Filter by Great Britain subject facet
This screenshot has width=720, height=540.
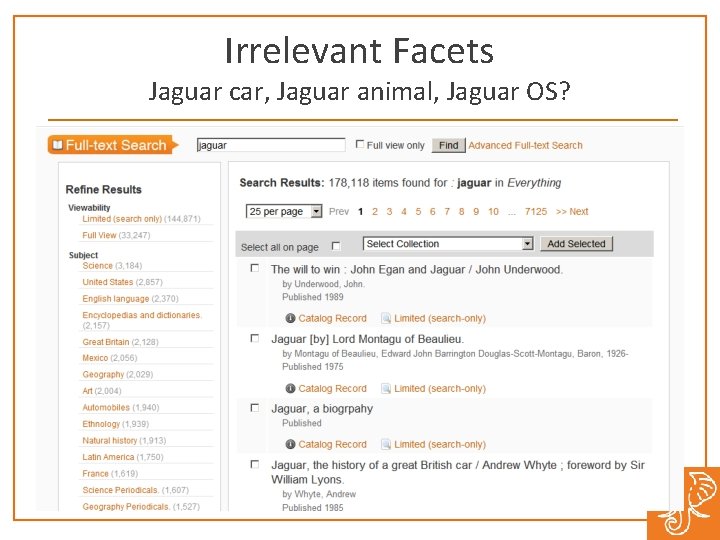click(106, 342)
